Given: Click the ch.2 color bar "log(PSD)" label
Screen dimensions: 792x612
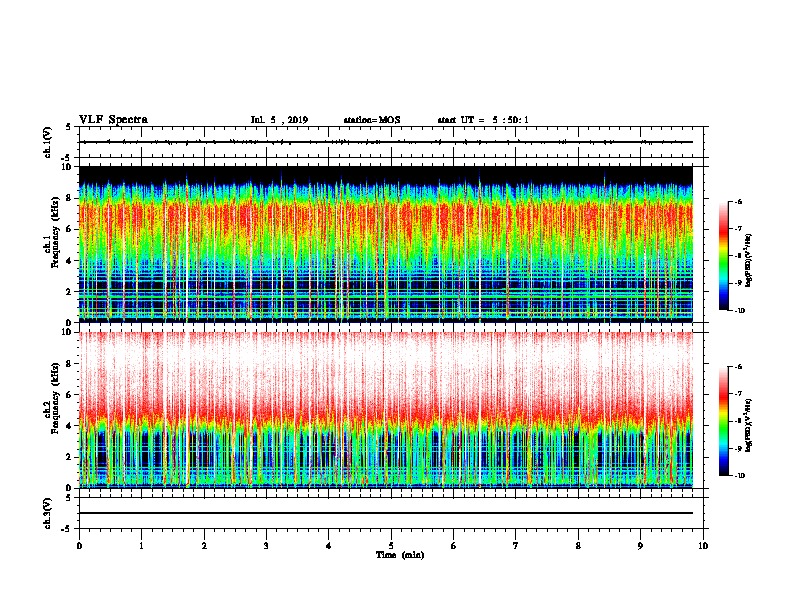Looking at the screenshot, I should 749,425.
